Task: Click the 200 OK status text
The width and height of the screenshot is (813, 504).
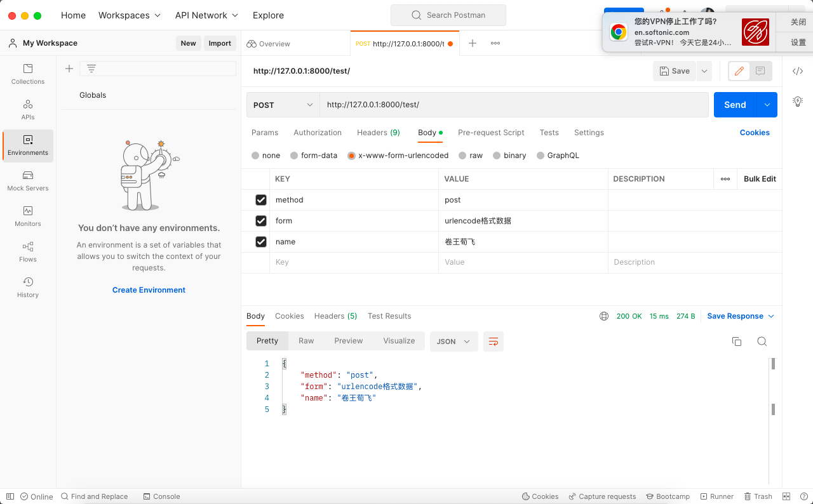Action: pyautogui.click(x=629, y=316)
